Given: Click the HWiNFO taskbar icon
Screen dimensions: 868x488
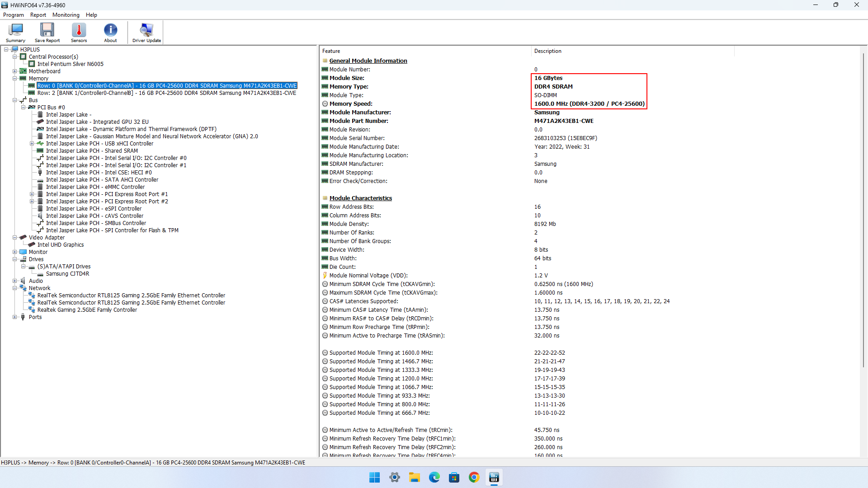Looking at the screenshot, I should coord(494,477).
